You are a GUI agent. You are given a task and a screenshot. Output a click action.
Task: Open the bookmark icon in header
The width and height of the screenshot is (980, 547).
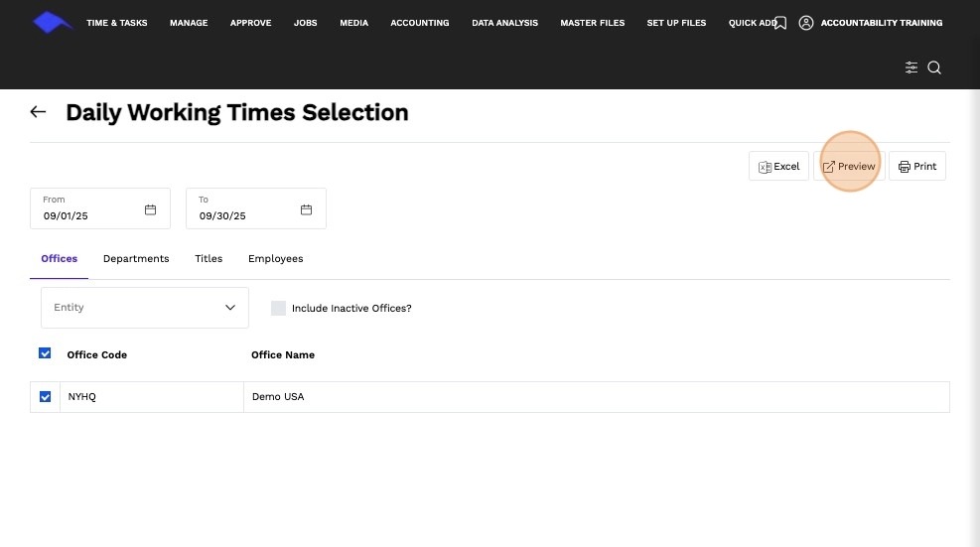780,23
